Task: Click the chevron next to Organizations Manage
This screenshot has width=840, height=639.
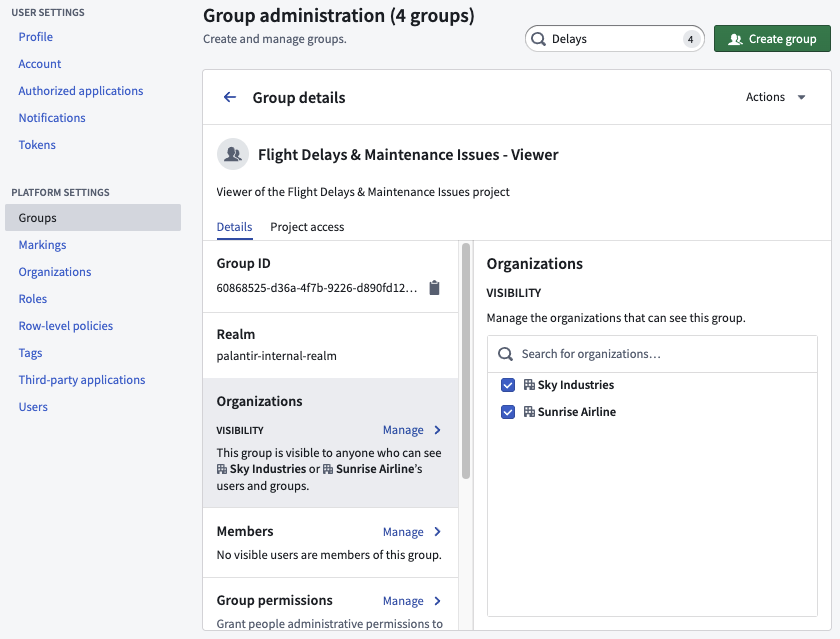Action: tap(438, 430)
